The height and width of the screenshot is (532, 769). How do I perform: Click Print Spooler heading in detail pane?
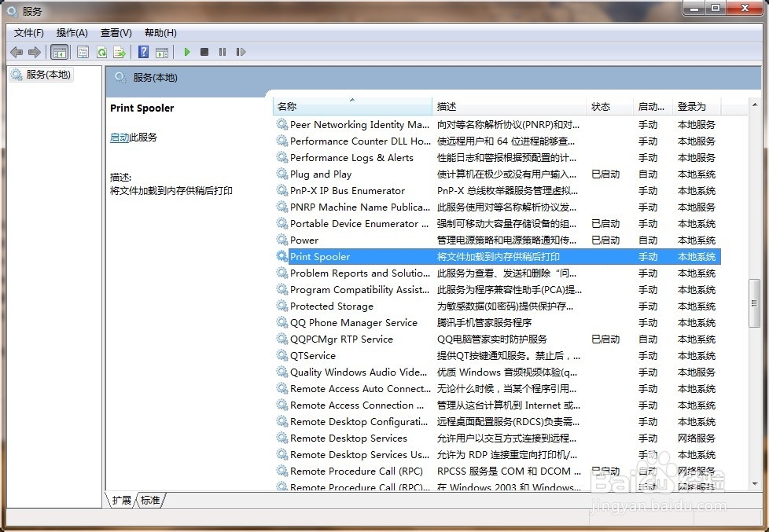click(x=142, y=108)
